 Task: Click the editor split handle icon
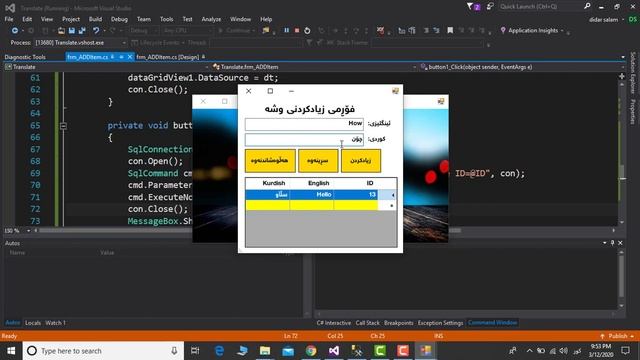622,76
